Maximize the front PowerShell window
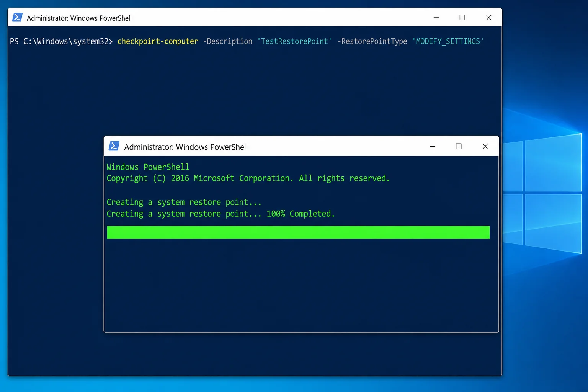588x392 pixels. pos(459,147)
